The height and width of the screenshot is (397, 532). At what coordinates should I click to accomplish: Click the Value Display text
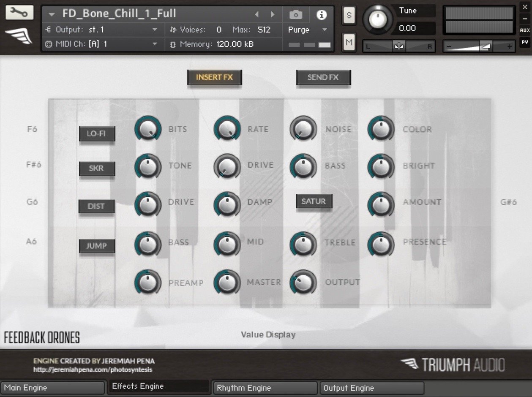point(268,335)
